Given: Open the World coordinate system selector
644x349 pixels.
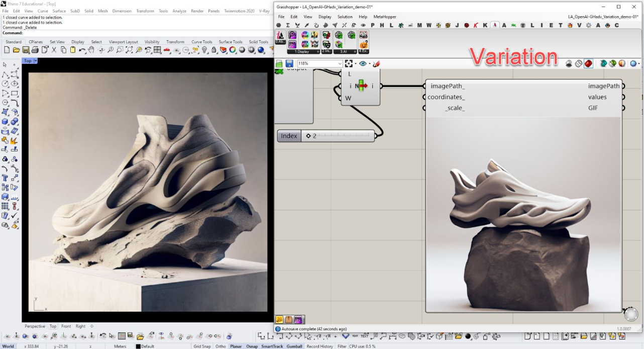Looking at the screenshot, I should click(x=8, y=346).
